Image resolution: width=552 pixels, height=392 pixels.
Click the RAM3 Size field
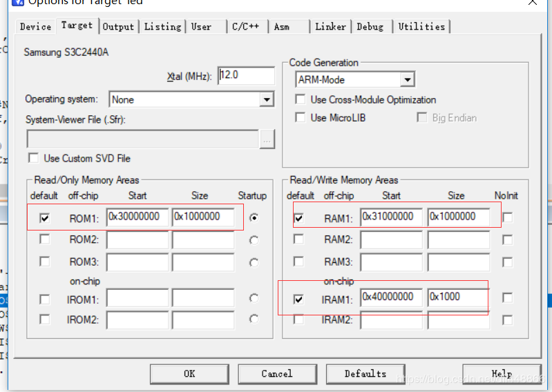pos(459,262)
